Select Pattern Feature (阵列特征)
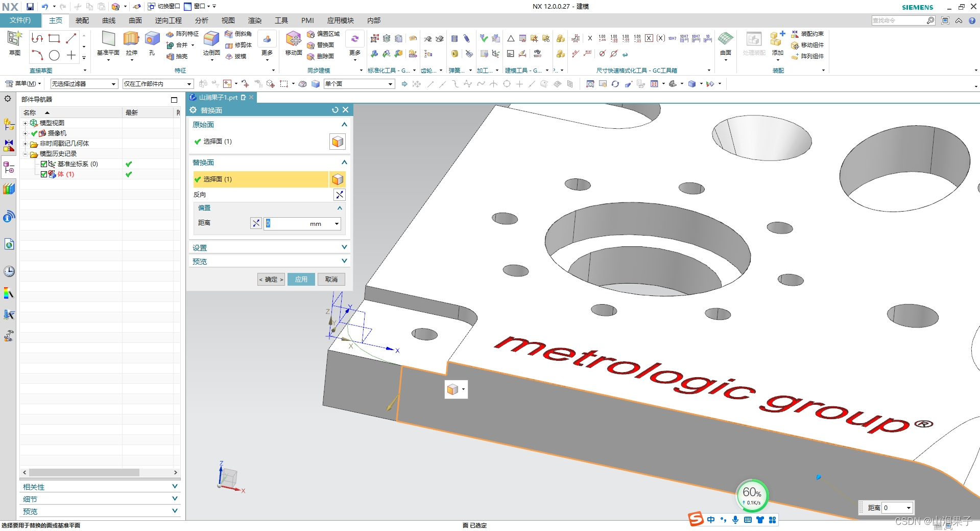 (182, 34)
